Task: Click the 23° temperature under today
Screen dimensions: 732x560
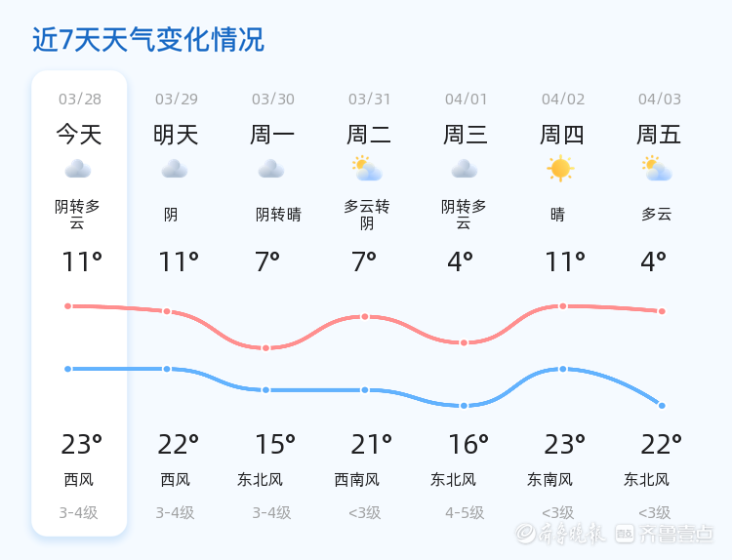Action: pos(81,444)
